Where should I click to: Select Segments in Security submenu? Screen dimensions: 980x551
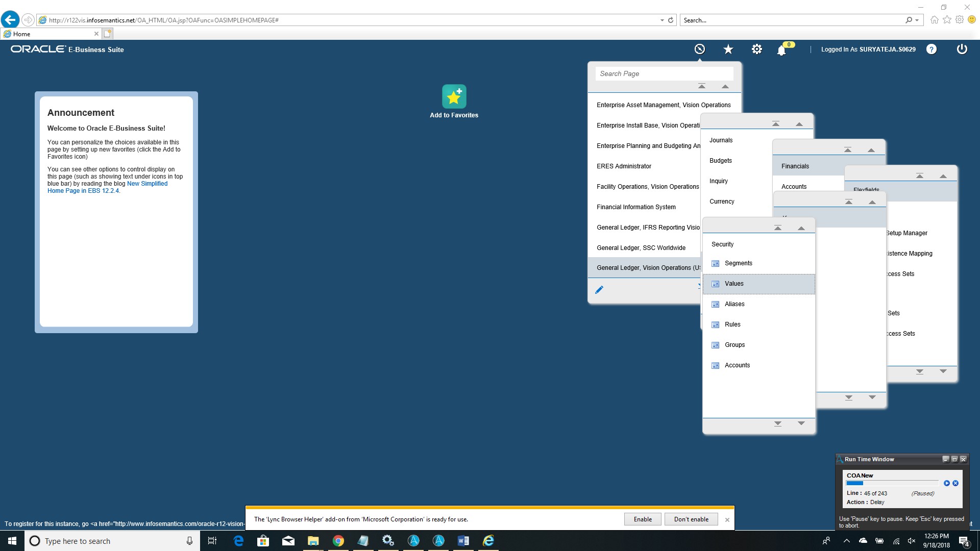[738, 263]
